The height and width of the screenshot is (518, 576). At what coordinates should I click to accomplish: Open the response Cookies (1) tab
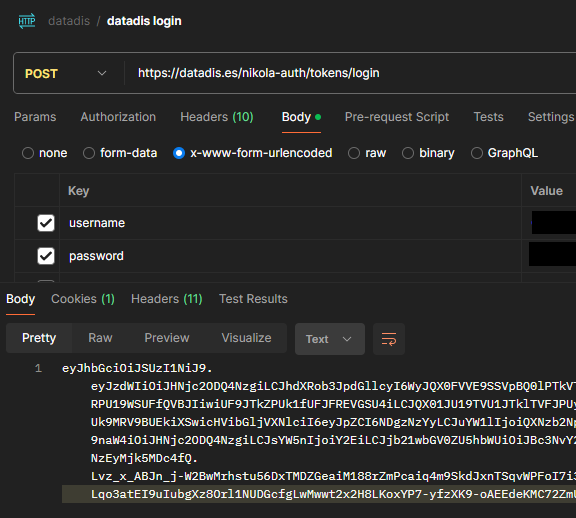pos(83,299)
